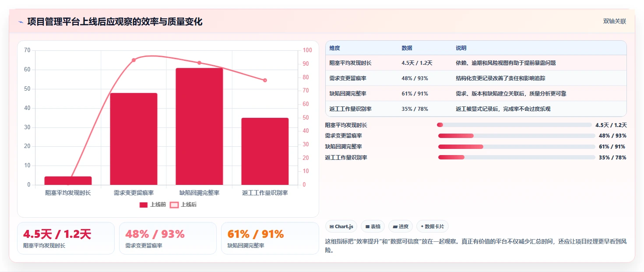Click table cell 35% / 78%
644x272 pixels.
pyautogui.click(x=415, y=109)
